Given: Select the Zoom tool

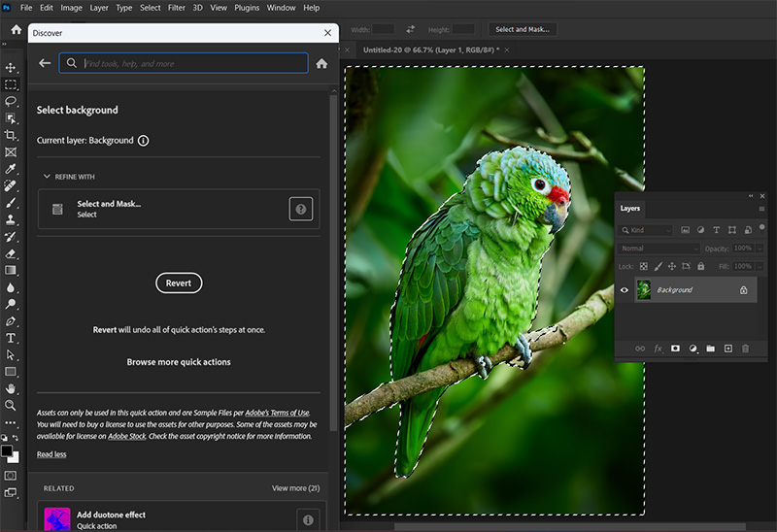Looking at the screenshot, I should [x=12, y=405].
